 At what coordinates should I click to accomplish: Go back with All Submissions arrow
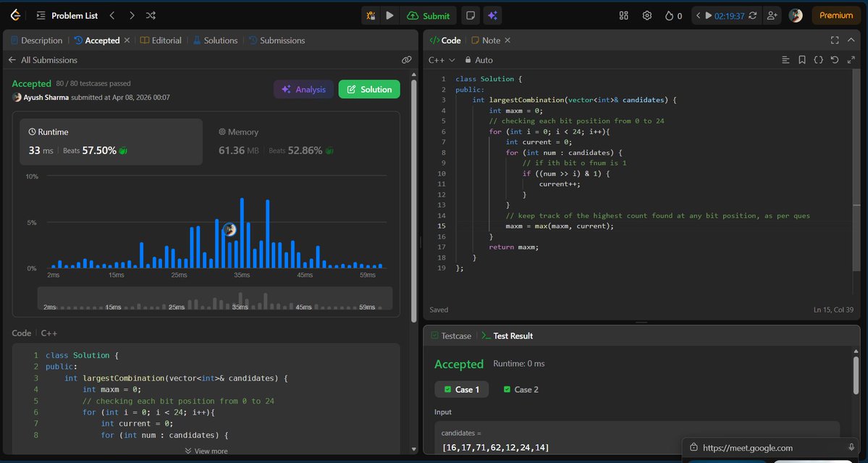tap(12, 60)
